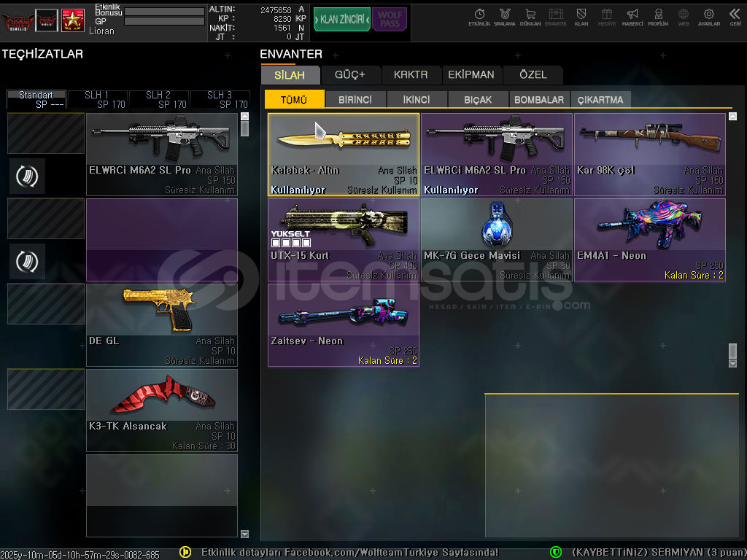Open the Dükkan shop cart icon

tap(530, 17)
